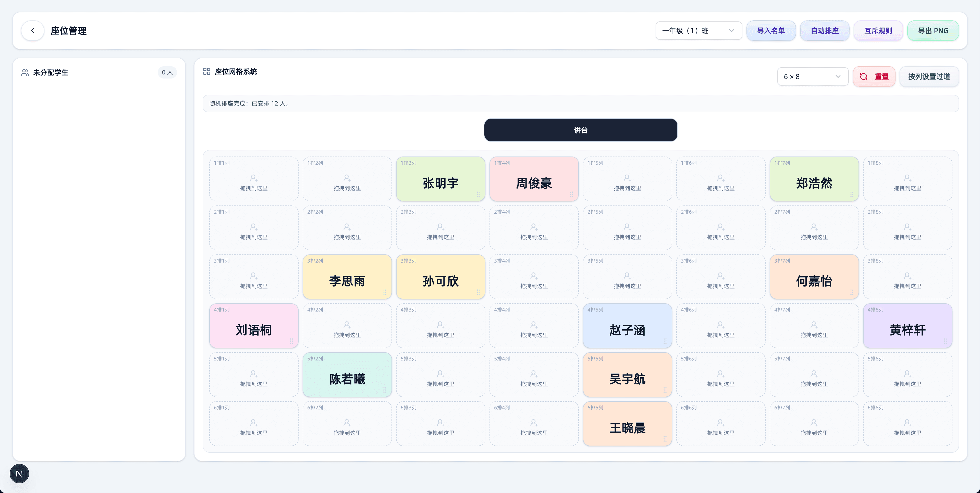980x493 pixels.
Task: Click the drag handle on 张明宇's seat card
Action: 479,194
